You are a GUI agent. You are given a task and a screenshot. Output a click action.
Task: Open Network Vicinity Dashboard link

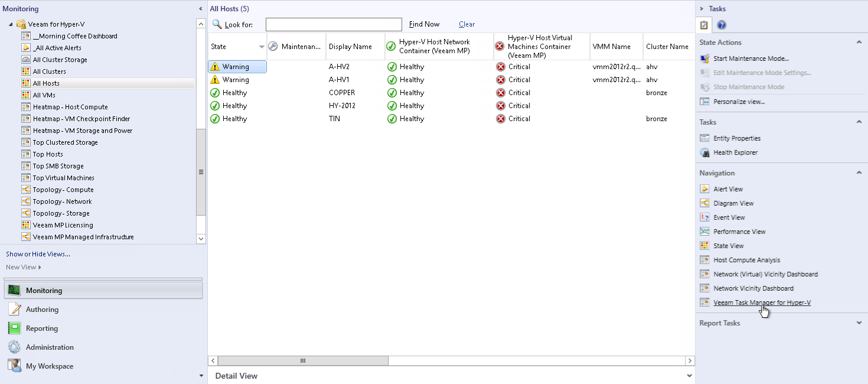point(753,288)
